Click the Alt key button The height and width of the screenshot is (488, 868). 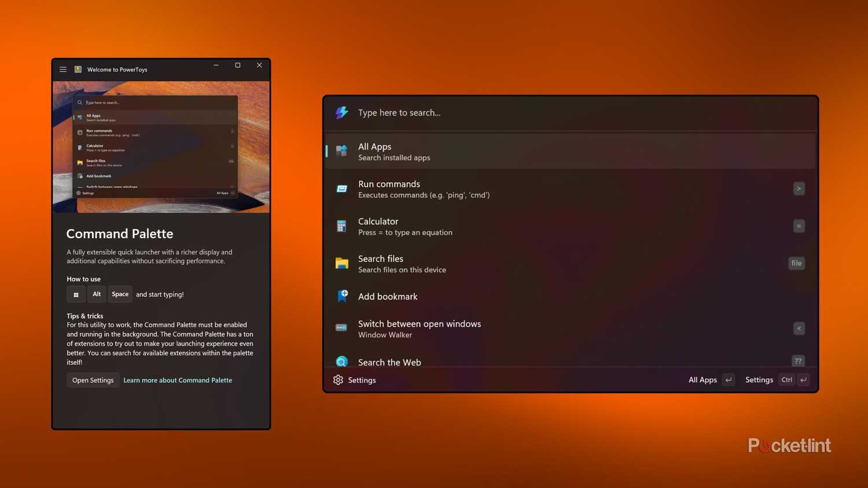(x=97, y=294)
